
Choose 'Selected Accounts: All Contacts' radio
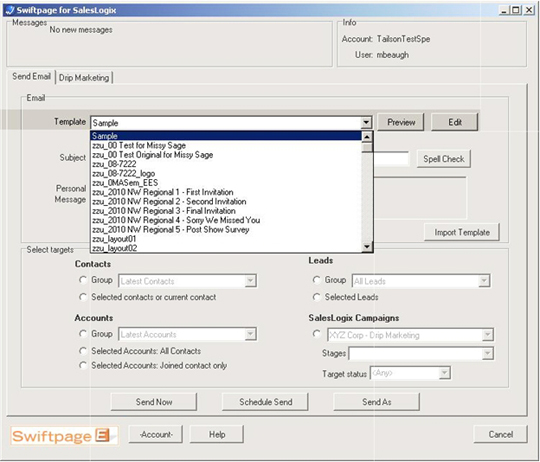(83, 351)
